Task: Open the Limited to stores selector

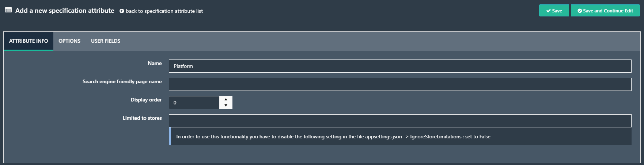Action: (x=400, y=121)
